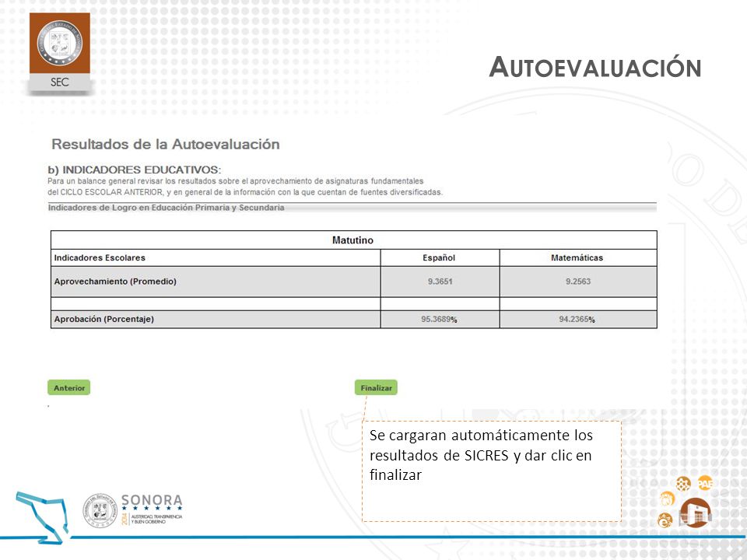Click the SONORA wordmark text
Image resolution: width=747 pixels, height=560 pixels.
pyautogui.click(x=152, y=500)
